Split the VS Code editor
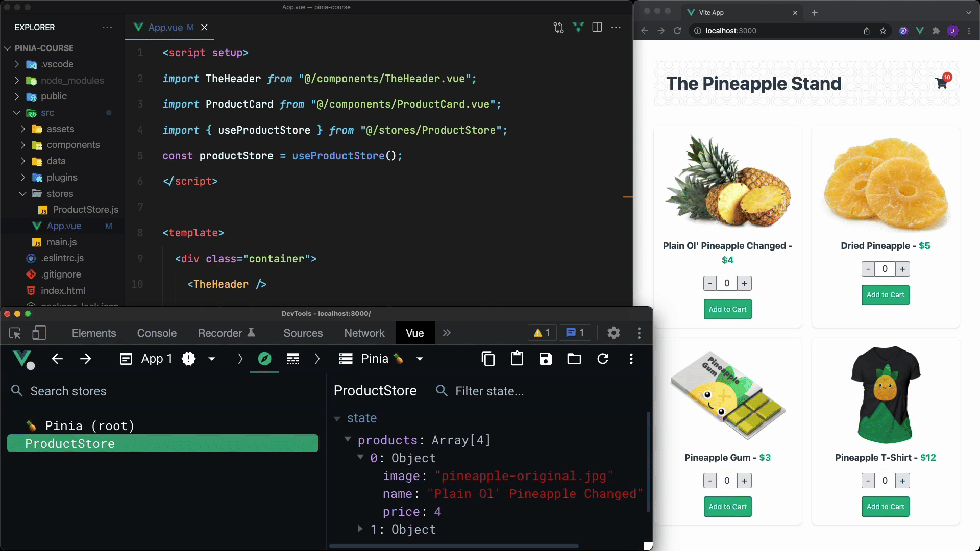Viewport: 980px width, 551px height. point(597,28)
